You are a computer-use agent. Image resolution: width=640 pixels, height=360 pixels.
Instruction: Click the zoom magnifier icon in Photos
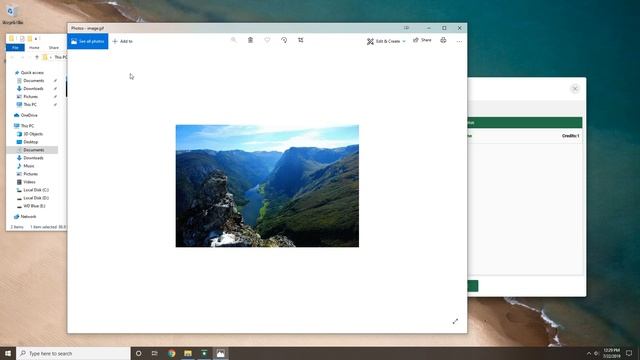point(233,40)
